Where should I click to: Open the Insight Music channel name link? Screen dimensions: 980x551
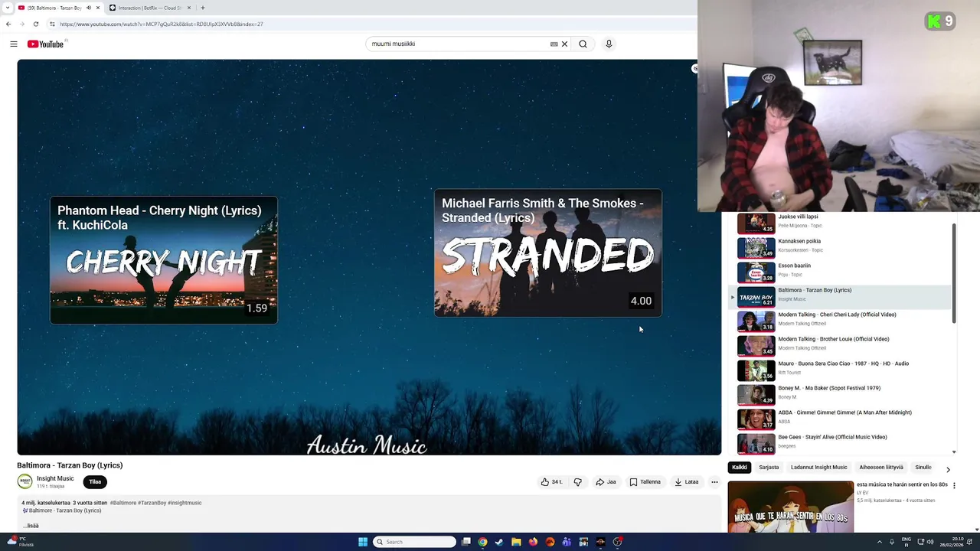coord(55,478)
